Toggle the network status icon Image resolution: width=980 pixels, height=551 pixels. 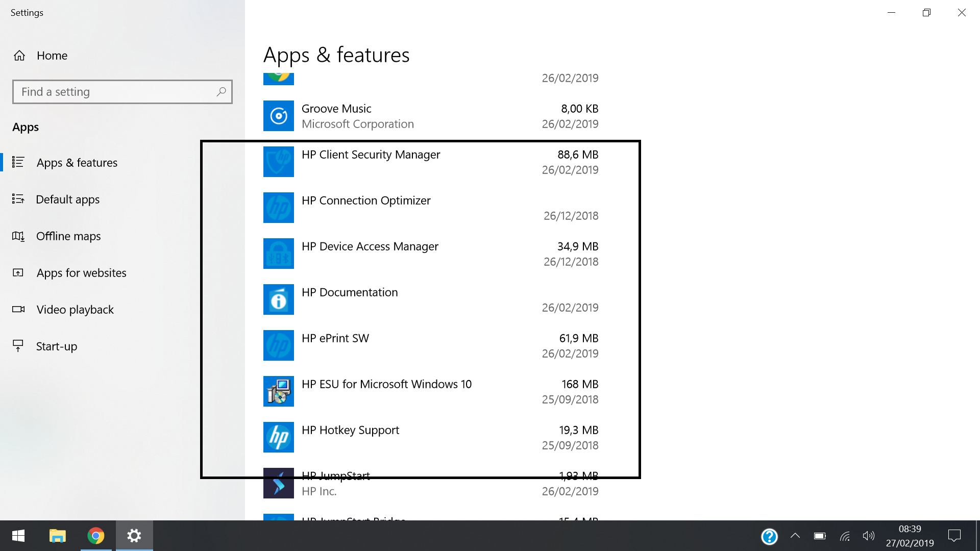pos(844,536)
